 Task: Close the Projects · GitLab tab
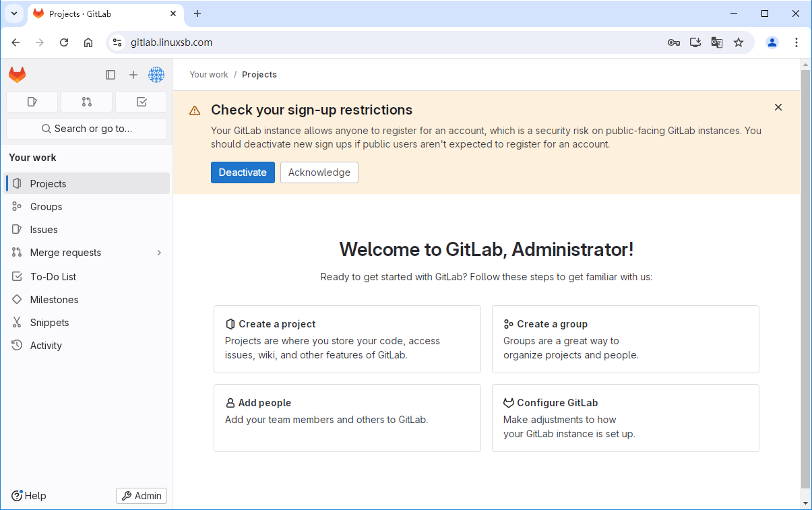[173, 13]
